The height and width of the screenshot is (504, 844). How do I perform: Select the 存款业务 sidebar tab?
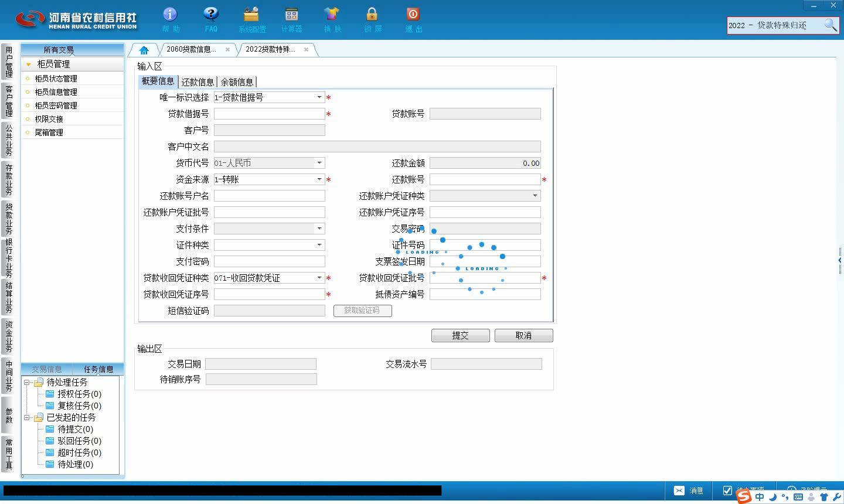coord(9,179)
